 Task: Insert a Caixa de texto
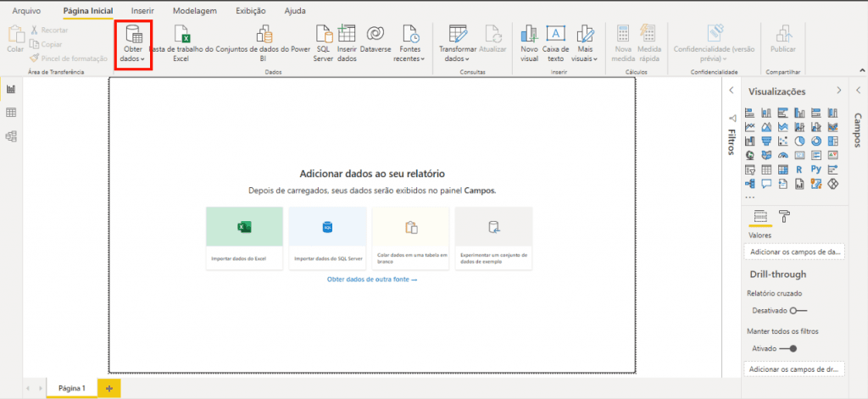coord(555,34)
